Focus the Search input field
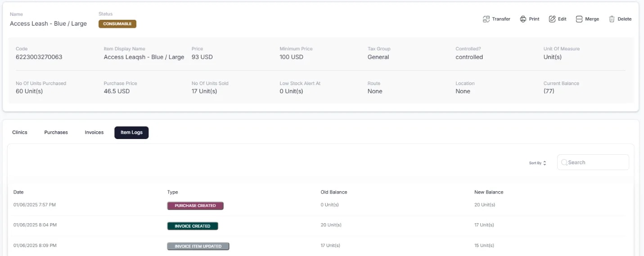 tap(593, 162)
